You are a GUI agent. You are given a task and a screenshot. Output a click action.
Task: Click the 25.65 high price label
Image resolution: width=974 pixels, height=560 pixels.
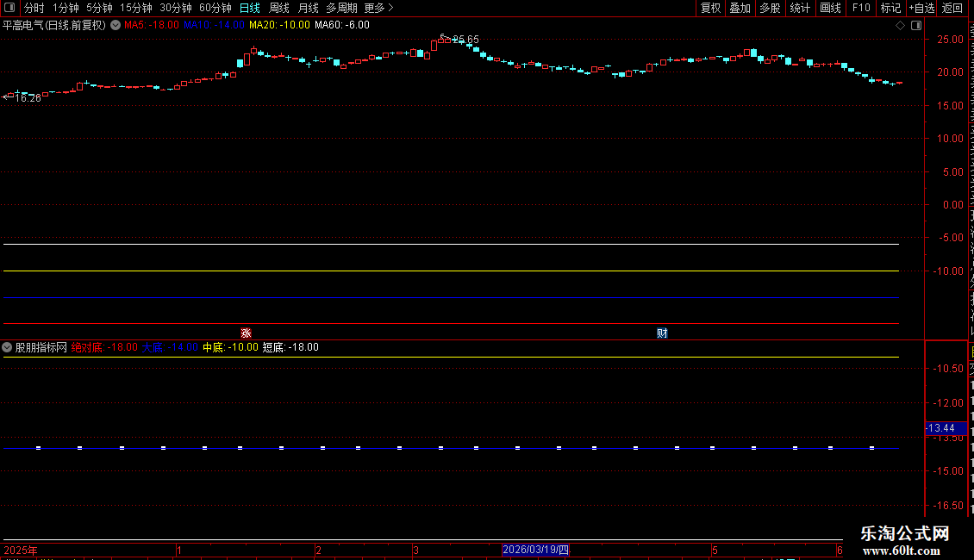[465, 39]
